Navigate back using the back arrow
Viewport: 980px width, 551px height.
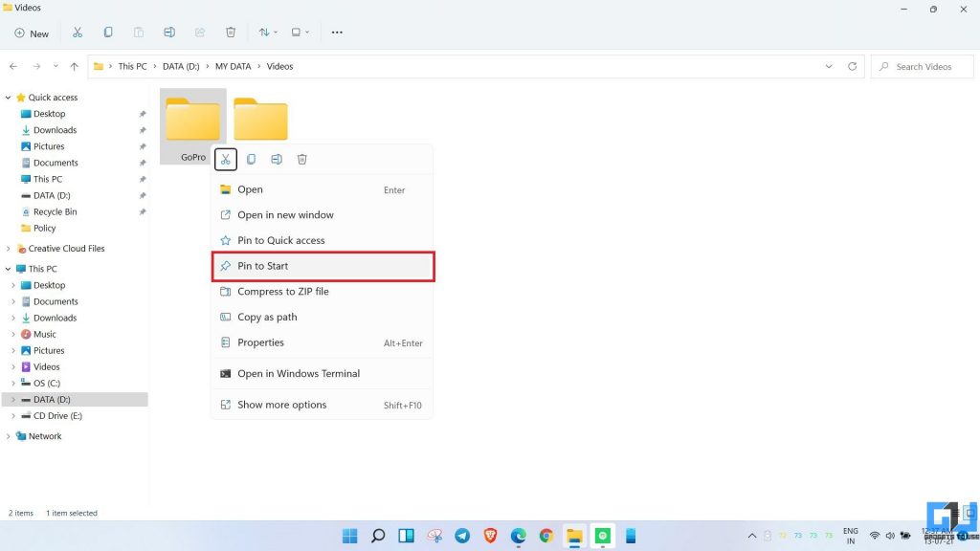[12, 66]
